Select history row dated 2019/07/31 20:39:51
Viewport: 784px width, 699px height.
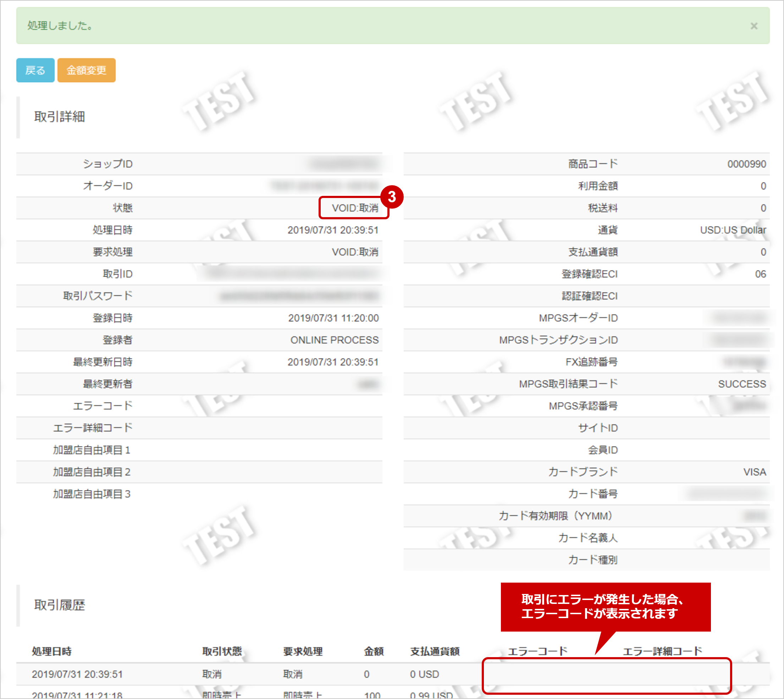393,674
